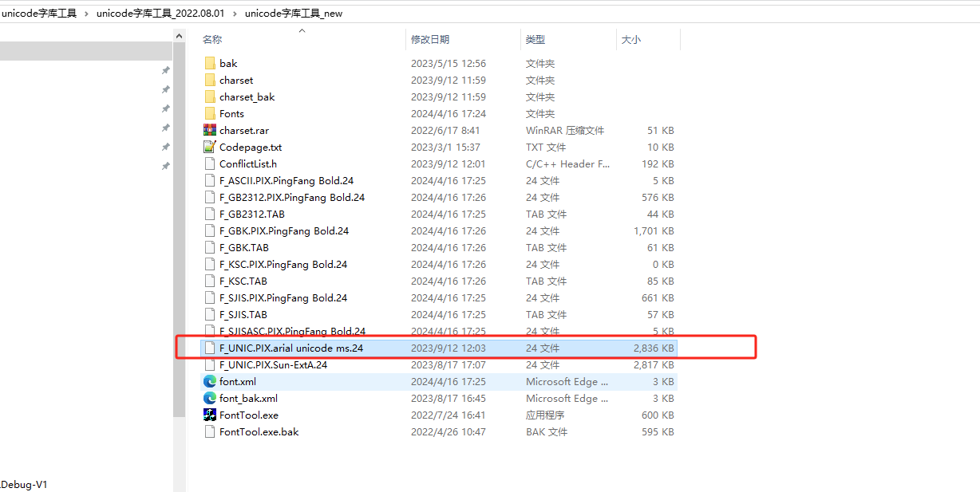Viewport: 980px width, 492px height.
Task: Click file name FontTool.exe.bak
Action: (x=259, y=431)
